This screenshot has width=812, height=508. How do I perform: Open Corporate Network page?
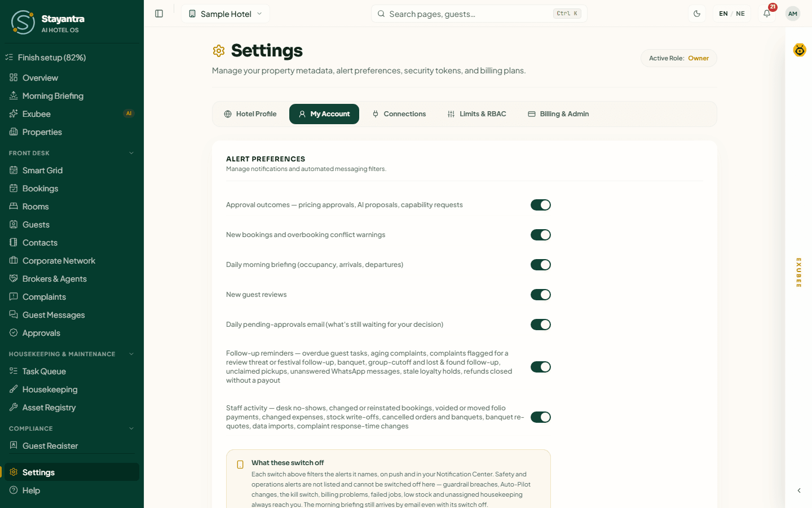(72, 261)
